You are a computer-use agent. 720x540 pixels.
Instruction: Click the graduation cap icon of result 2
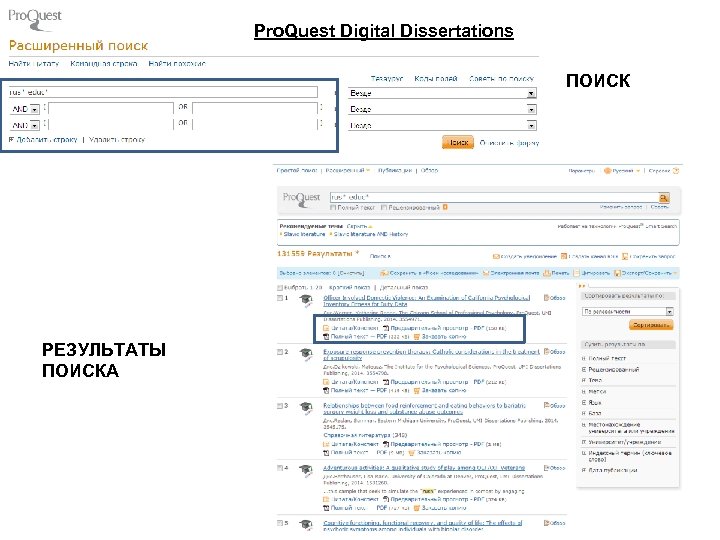[306, 354]
